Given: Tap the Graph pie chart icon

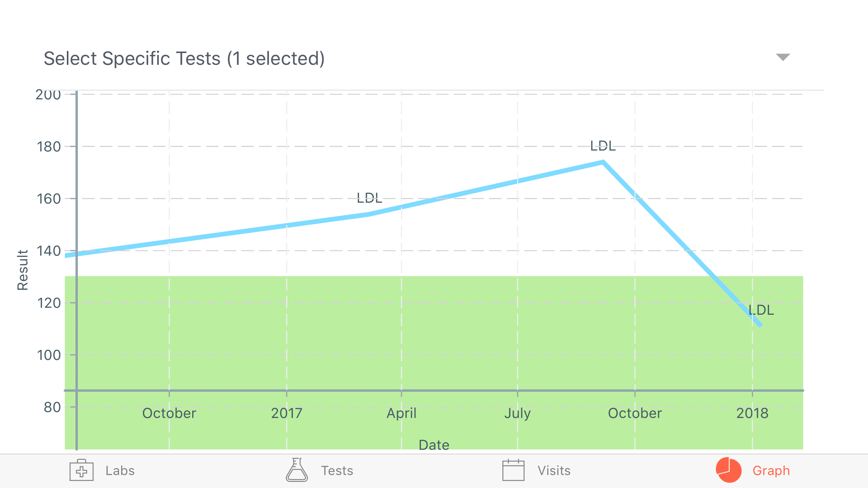Looking at the screenshot, I should (729, 470).
